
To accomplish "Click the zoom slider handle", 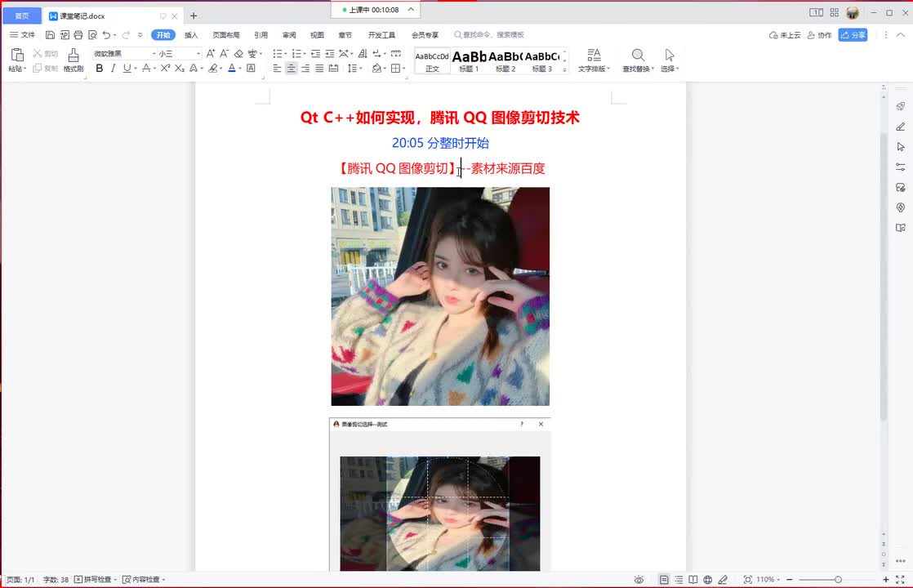I will (838, 580).
